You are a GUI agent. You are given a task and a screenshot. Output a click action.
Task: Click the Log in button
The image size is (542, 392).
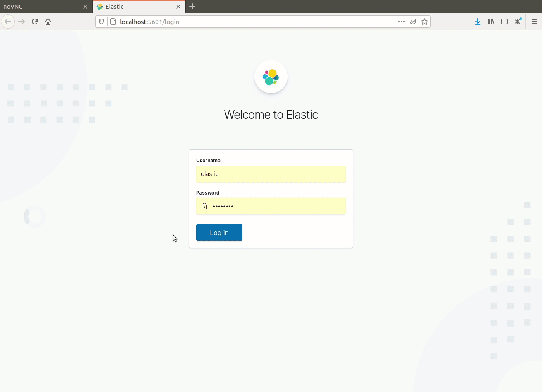coord(219,233)
